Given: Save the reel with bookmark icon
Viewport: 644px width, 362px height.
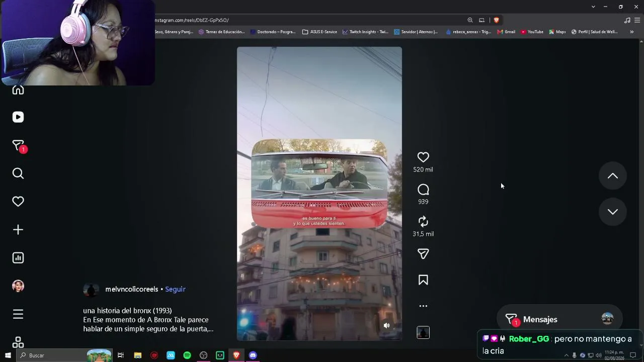Looking at the screenshot, I should tap(423, 280).
